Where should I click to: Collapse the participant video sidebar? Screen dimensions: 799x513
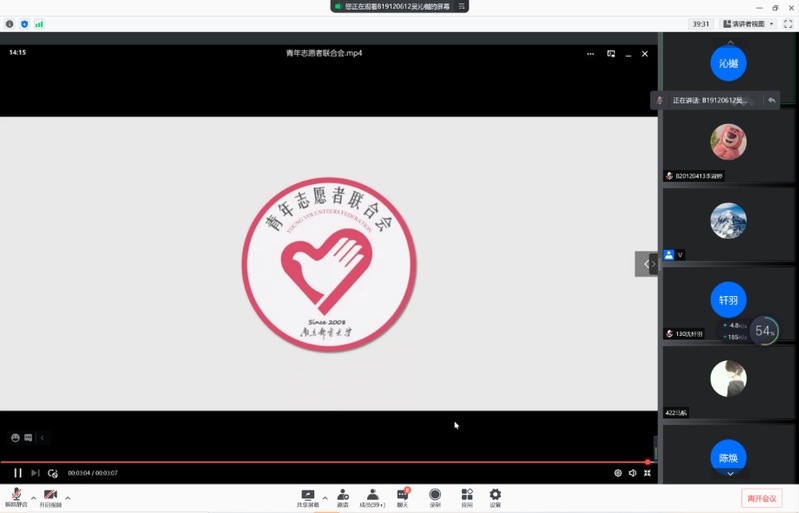click(x=647, y=264)
